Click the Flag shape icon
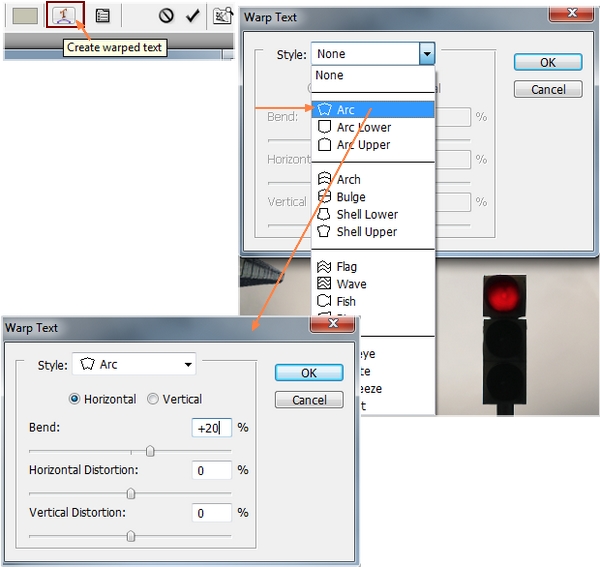 [x=324, y=266]
